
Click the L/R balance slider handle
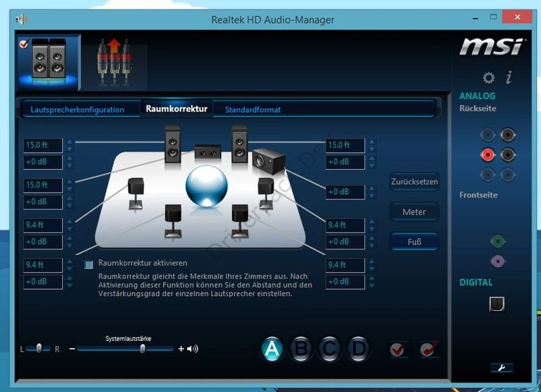tap(39, 349)
